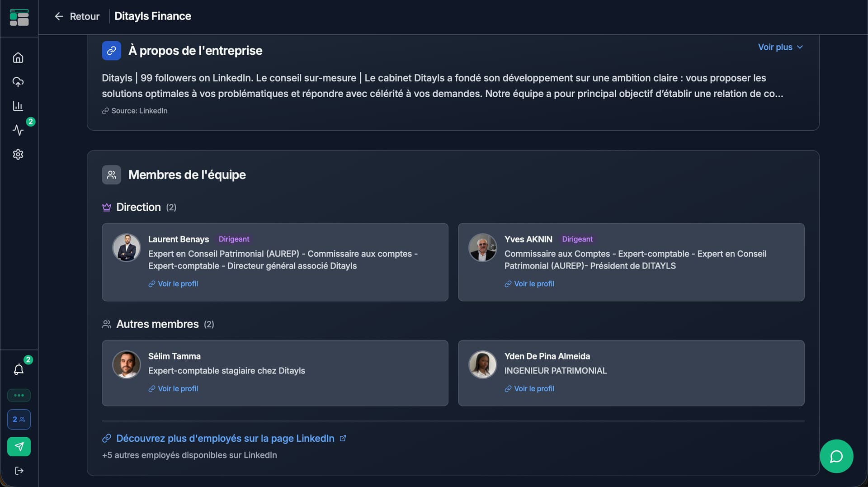Open Yves AKNIN's Voir le profil link

click(534, 284)
